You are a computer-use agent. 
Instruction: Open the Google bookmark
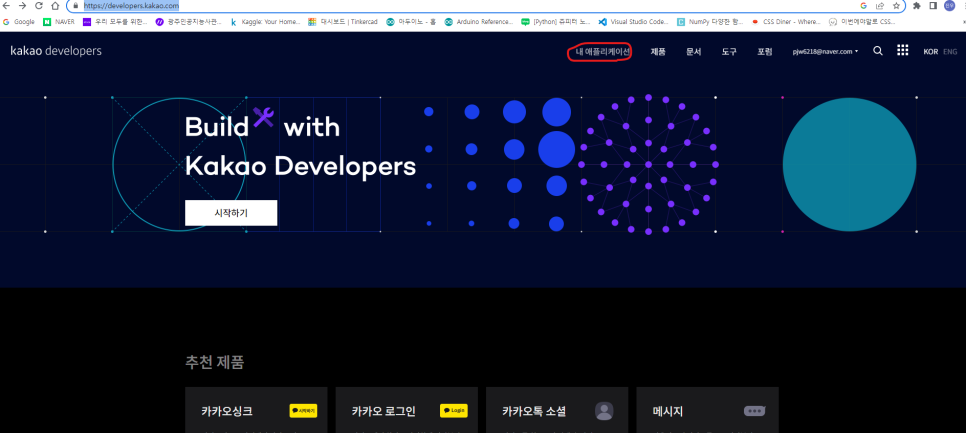[x=18, y=22]
